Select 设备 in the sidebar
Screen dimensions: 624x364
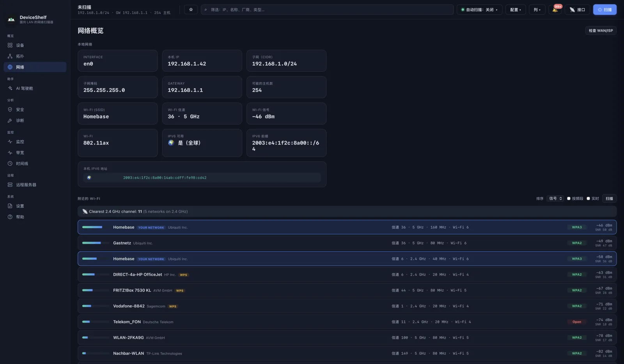pos(35,45)
